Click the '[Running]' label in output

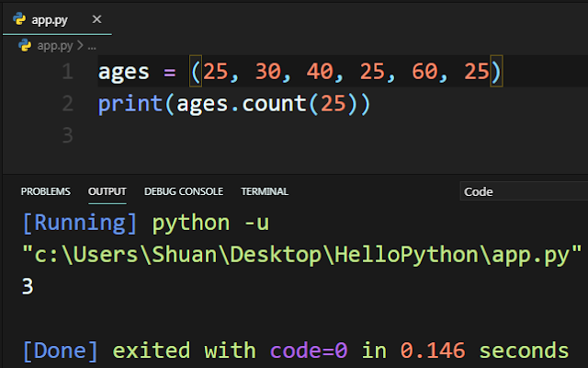pos(80,223)
